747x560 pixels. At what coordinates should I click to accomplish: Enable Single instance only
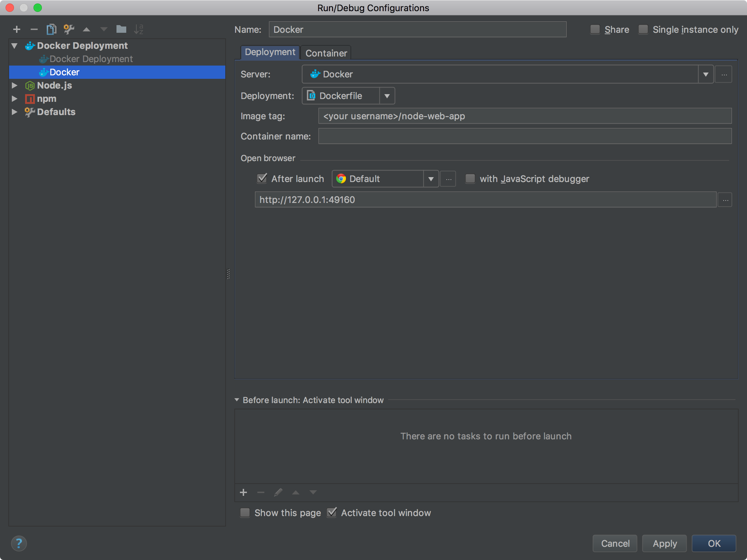[x=643, y=30]
